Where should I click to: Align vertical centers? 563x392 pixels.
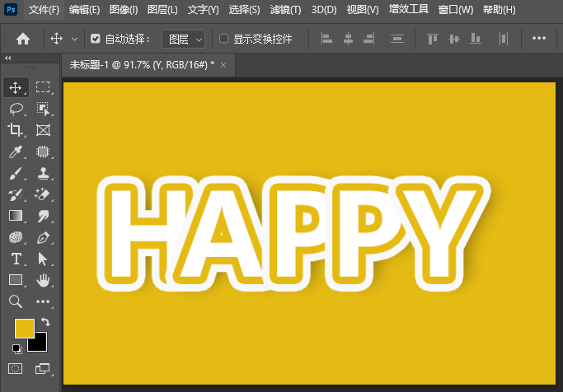point(454,39)
